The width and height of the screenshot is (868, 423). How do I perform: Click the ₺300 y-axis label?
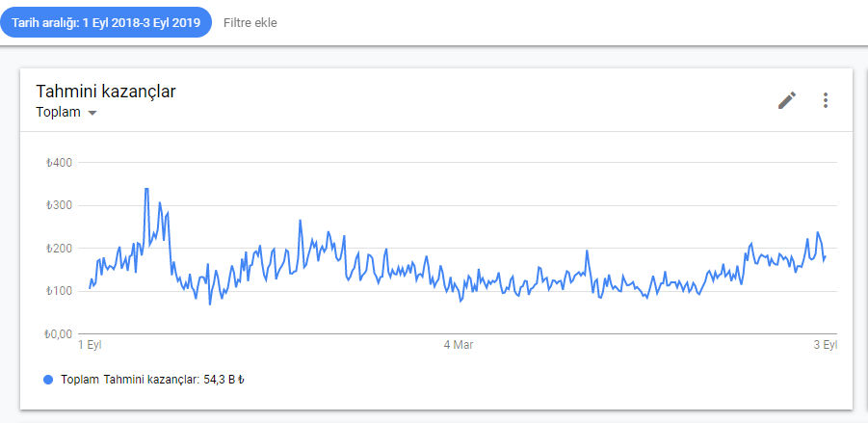[x=61, y=205]
